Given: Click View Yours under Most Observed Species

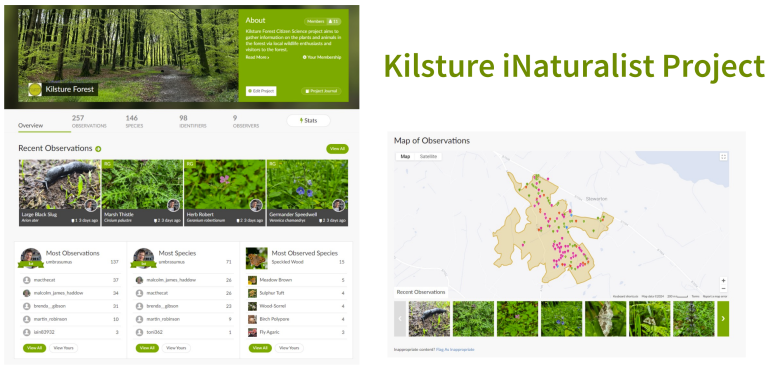Looking at the screenshot, I should tap(289, 348).
